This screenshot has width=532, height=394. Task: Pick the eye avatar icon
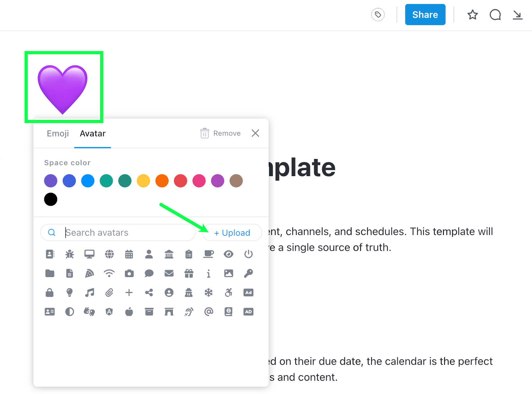[x=229, y=254]
